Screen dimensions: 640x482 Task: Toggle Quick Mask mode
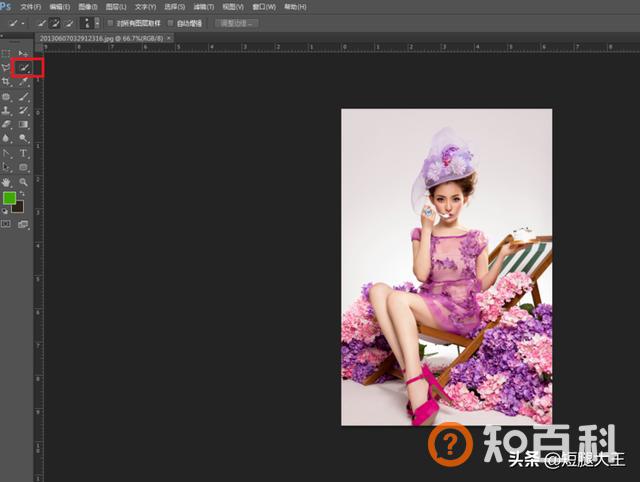6,224
